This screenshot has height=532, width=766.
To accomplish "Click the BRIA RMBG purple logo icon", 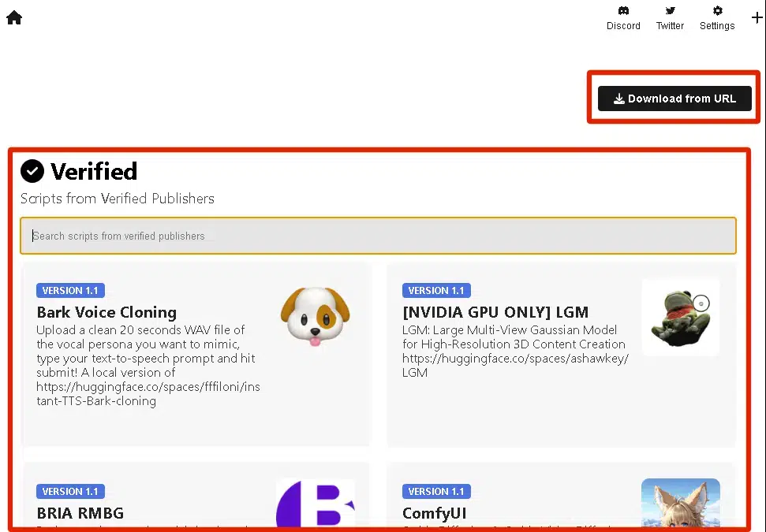I will click(x=316, y=503).
